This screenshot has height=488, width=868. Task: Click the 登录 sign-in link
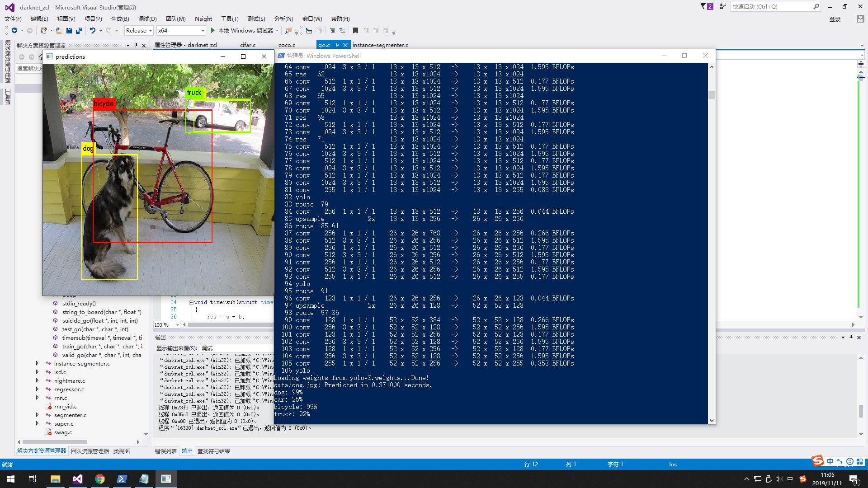click(x=835, y=19)
